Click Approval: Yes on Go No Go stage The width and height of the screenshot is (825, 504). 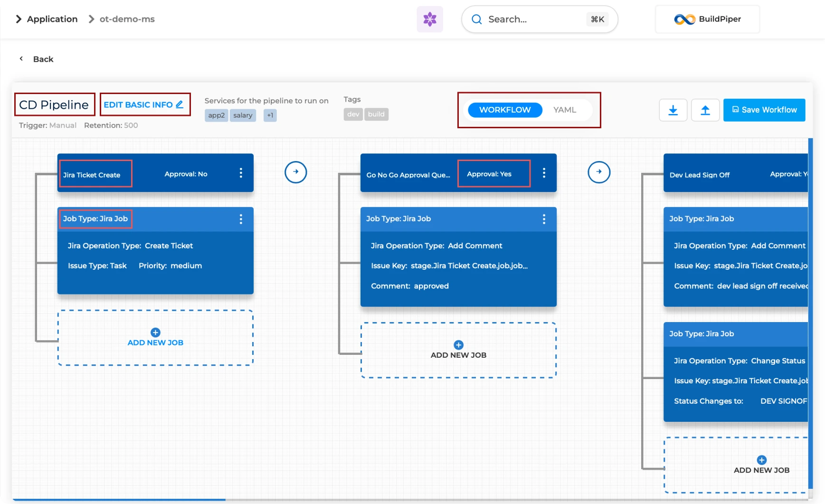coord(489,174)
